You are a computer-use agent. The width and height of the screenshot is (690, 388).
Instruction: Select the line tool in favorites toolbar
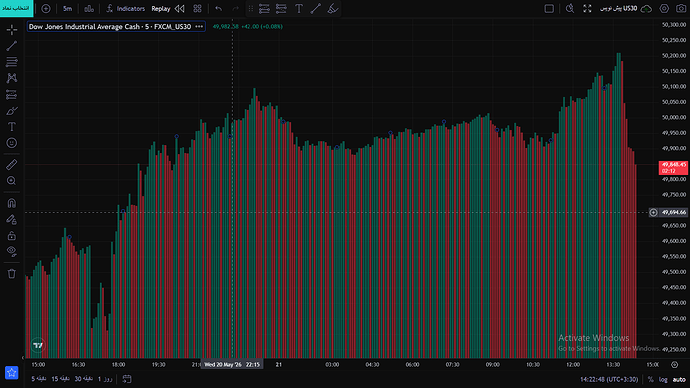pos(316,8)
